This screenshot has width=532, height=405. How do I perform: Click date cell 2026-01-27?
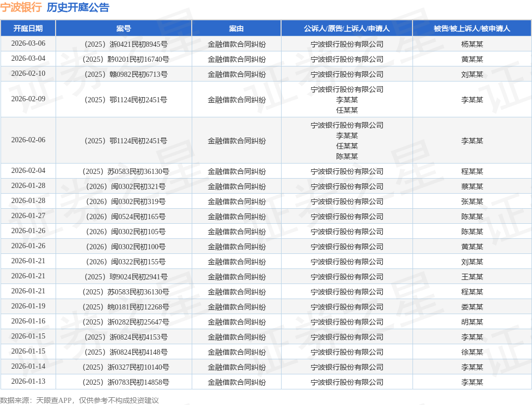tap(28, 215)
